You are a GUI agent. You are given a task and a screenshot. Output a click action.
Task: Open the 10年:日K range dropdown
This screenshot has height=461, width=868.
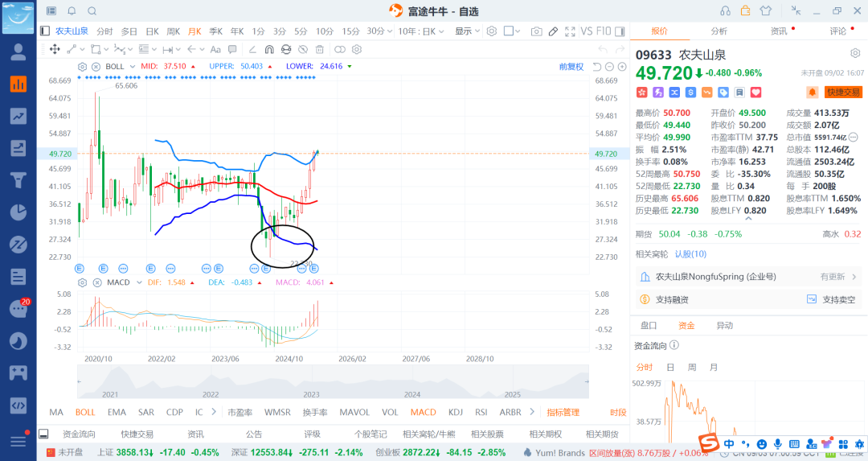pyautogui.click(x=420, y=31)
